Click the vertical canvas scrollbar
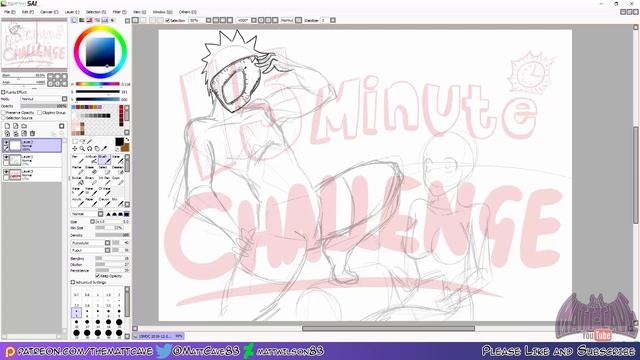The image size is (640, 360). click(x=636, y=175)
